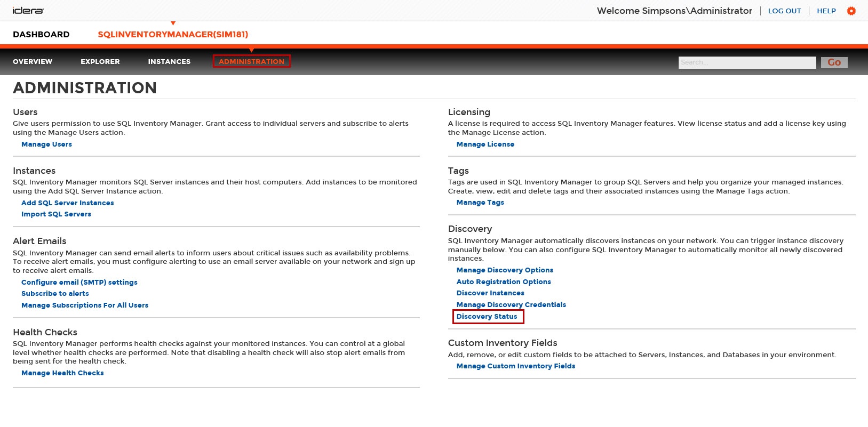Open Discovery Status link
The image size is (868, 427).
[487, 316]
